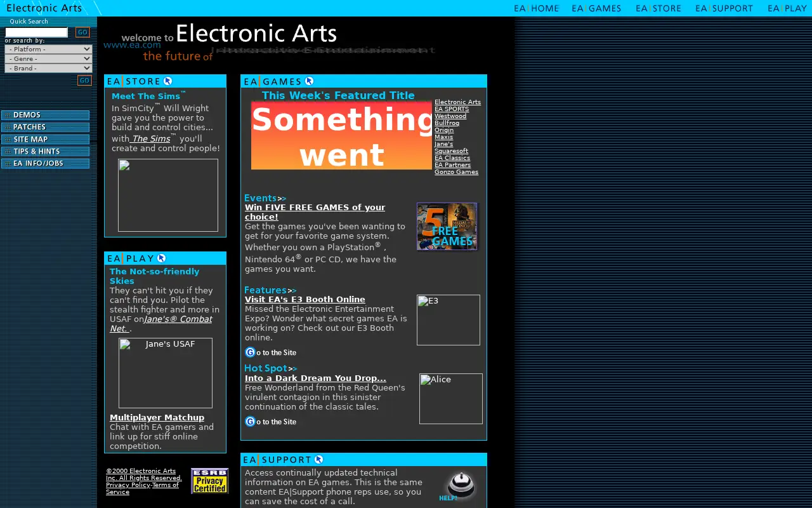The image size is (812, 508).
Task: Click the Jane's USAF image
Action: click(166, 373)
